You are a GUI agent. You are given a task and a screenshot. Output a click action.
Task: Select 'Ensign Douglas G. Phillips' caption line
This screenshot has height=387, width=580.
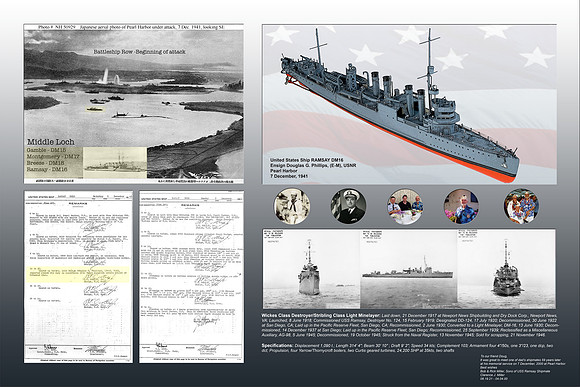pos(313,165)
